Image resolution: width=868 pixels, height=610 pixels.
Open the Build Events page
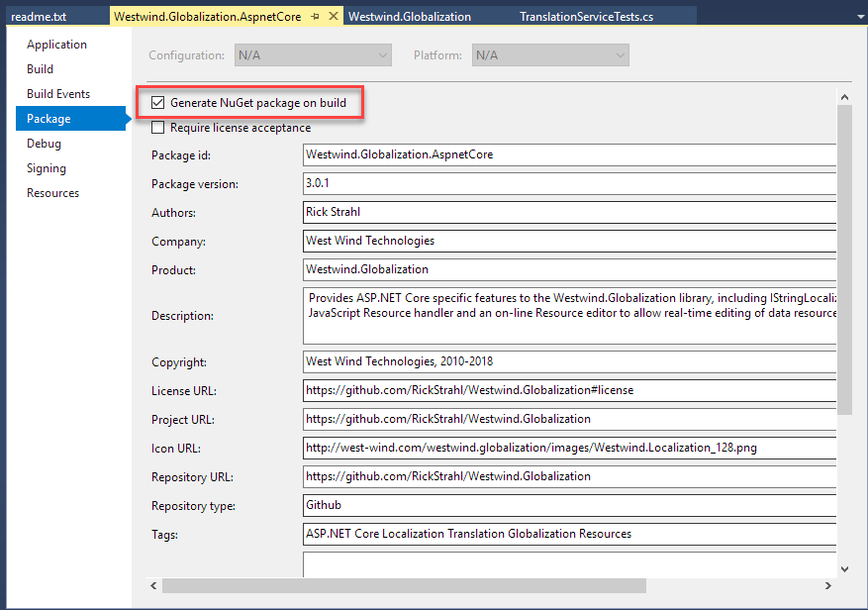click(x=58, y=94)
